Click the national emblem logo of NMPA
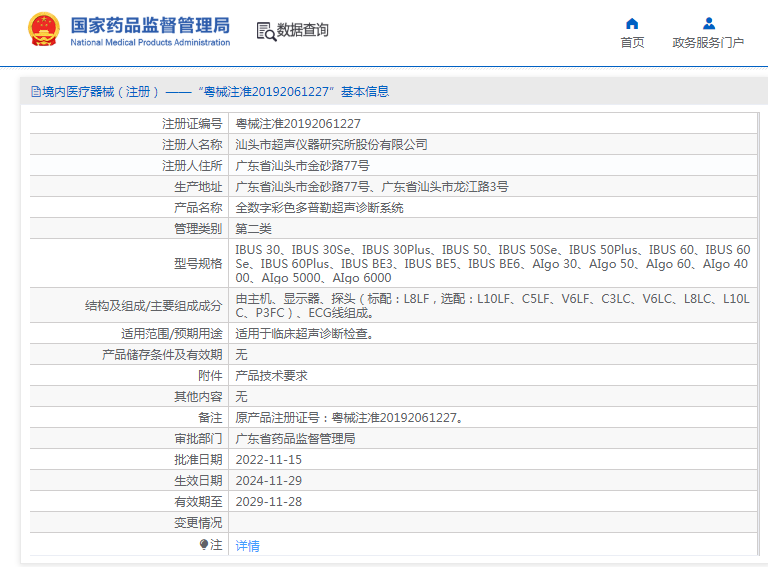The image size is (768, 567). coord(43,31)
